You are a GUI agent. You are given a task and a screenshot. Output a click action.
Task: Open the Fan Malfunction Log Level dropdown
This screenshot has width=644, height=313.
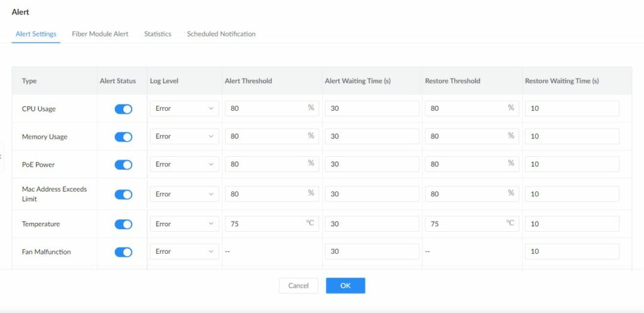(x=184, y=251)
